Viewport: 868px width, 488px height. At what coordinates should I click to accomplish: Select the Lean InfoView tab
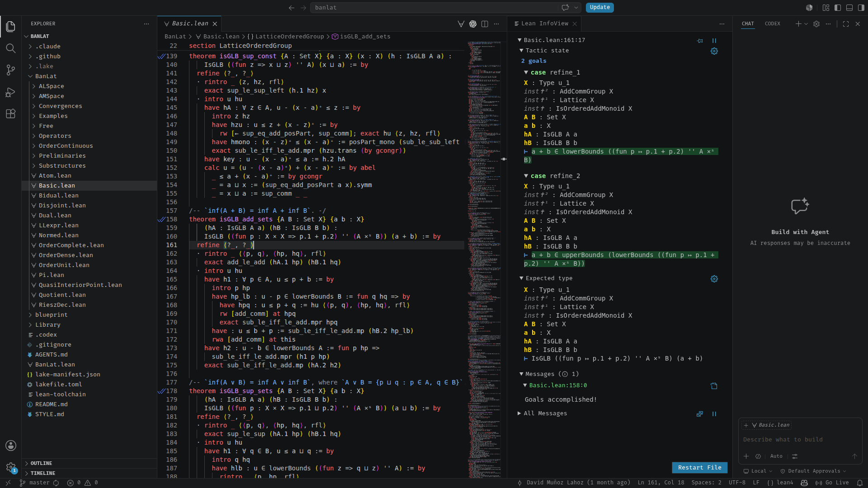click(x=544, y=23)
